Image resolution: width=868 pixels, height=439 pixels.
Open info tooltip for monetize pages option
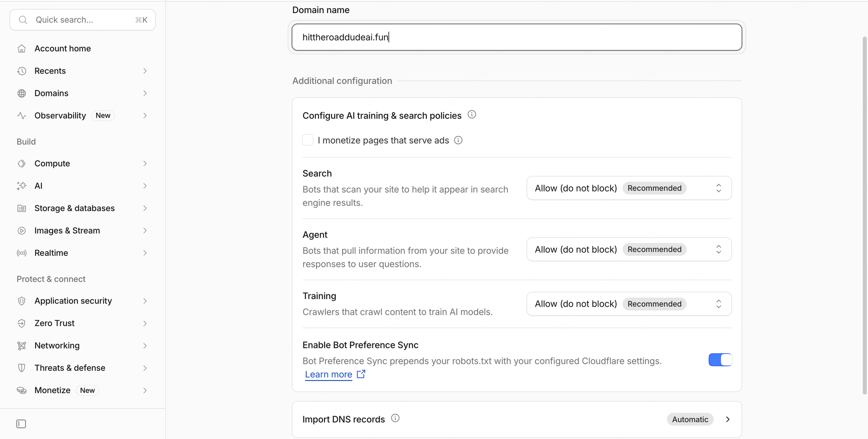[458, 140]
